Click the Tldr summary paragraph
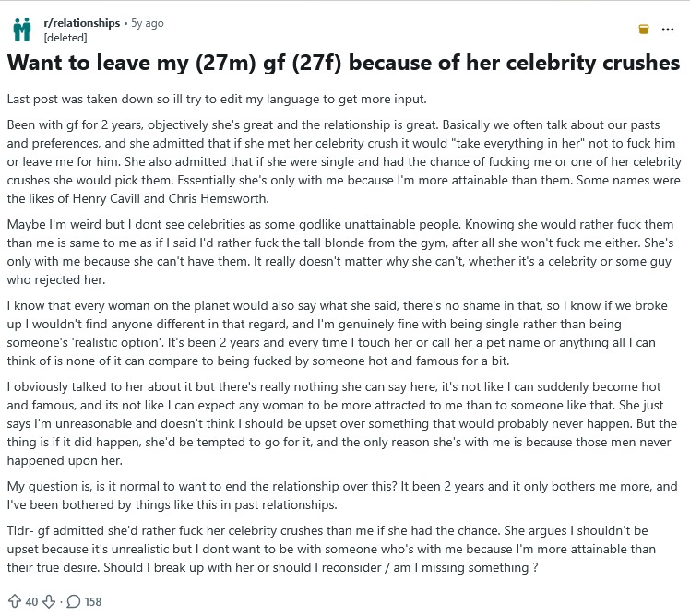Viewport: 690px width, 616px height. pos(331,549)
